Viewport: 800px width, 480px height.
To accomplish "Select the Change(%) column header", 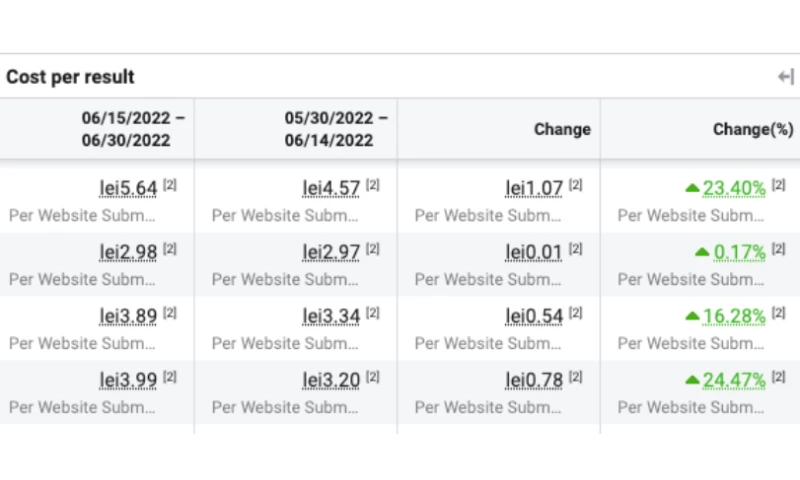I will pos(752,129).
